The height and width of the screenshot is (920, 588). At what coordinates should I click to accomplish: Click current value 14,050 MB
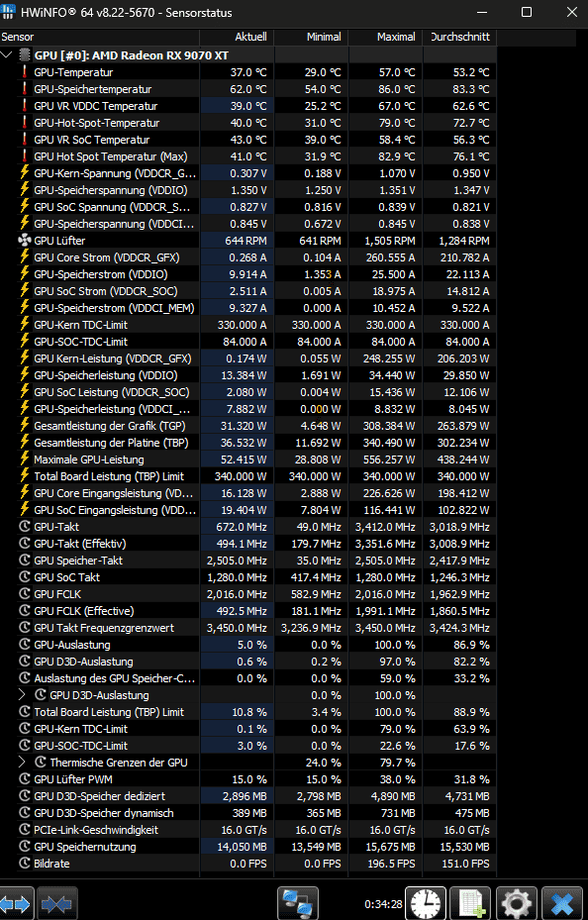pyautogui.click(x=245, y=847)
